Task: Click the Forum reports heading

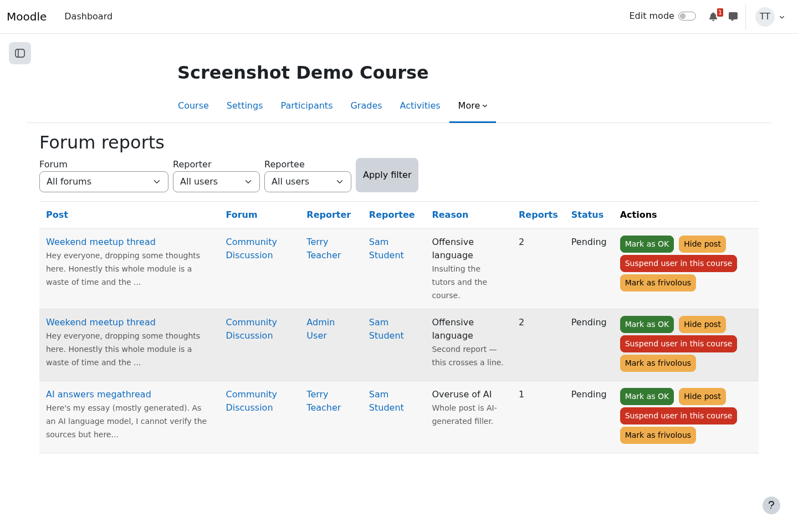Action: [102, 142]
